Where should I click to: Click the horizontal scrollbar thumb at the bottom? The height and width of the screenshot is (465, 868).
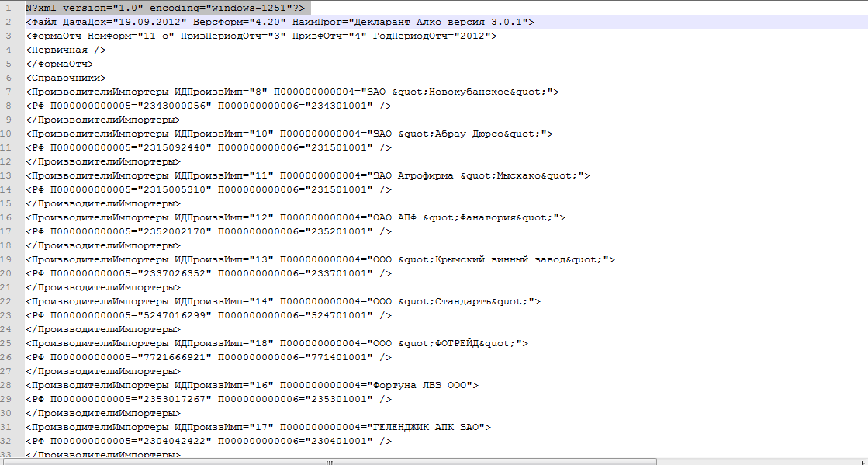coord(329,462)
